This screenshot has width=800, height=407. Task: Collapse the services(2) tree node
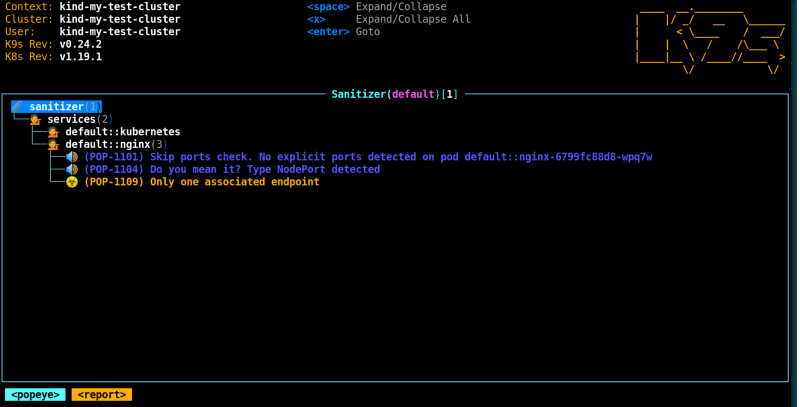click(80, 119)
